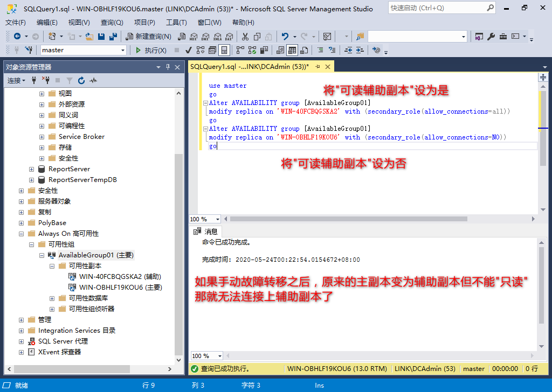Open toolbox icon in toolbar
552x392 pixels.
[x=503, y=36]
